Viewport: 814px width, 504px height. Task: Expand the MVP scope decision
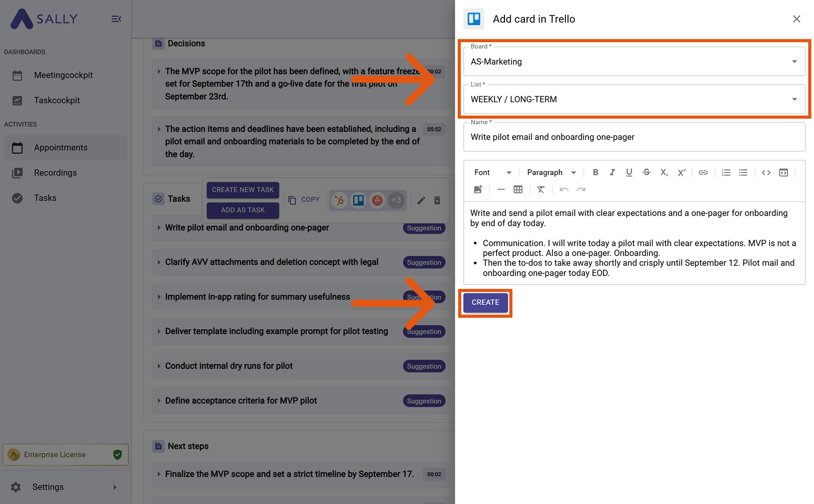tap(159, 71)
